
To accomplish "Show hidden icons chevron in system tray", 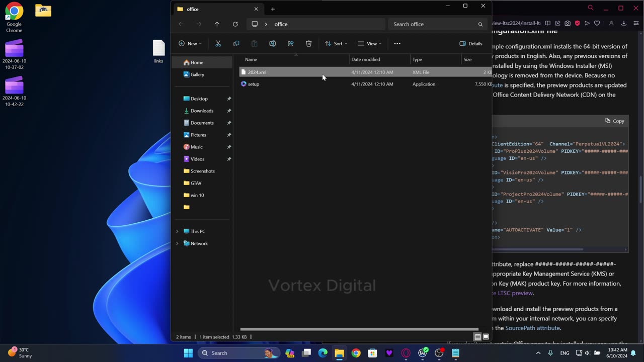I will (538, 353).
